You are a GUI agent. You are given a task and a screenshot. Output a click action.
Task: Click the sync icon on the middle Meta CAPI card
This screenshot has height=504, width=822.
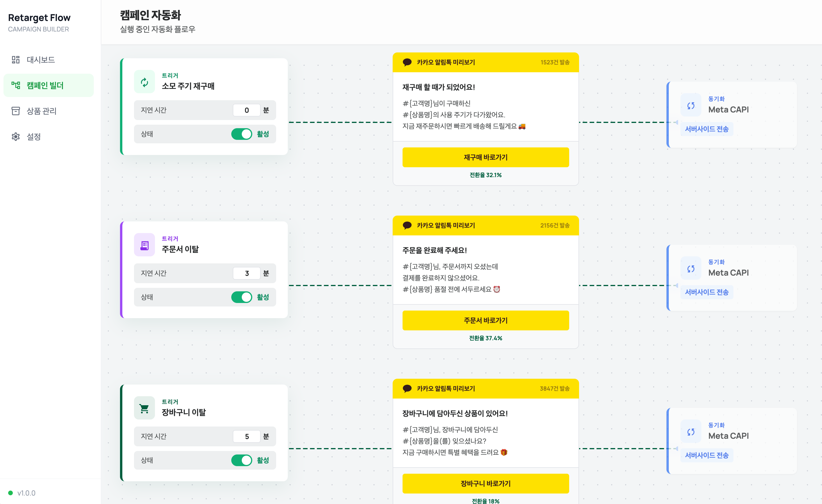(x=690, y=269)
